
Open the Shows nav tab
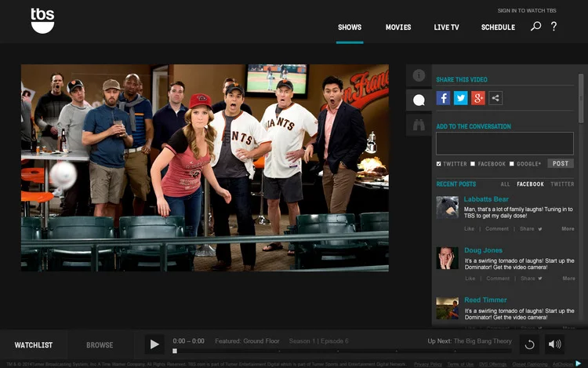(350, 27)
